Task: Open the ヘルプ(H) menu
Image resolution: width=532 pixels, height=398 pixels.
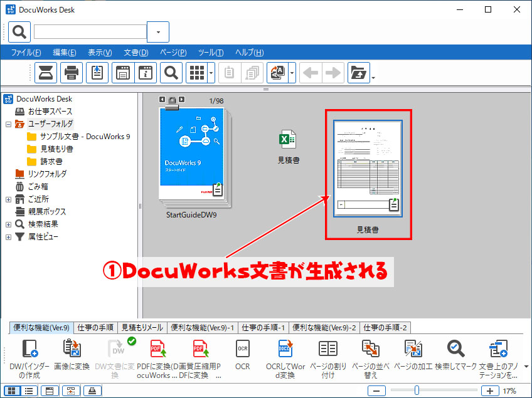Action: [x=250, y=53]
